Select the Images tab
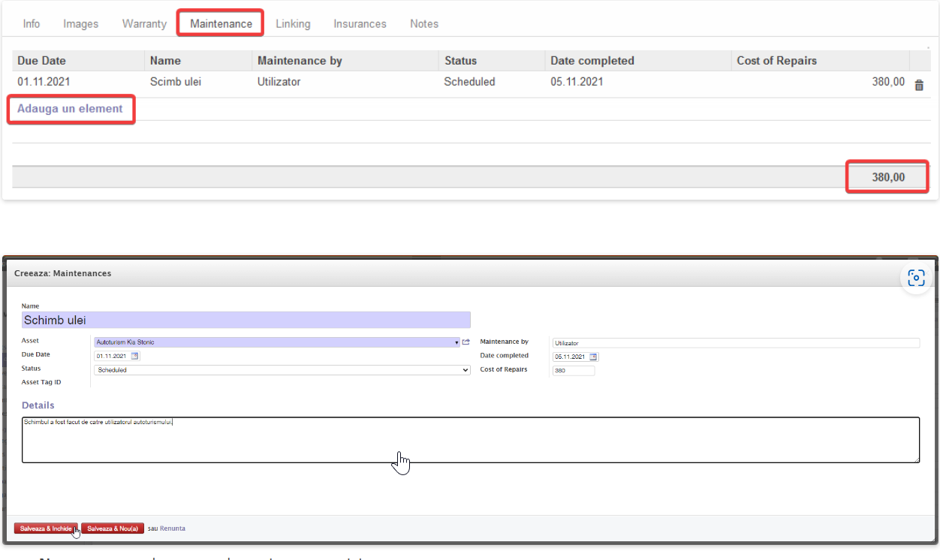This screenshot has height=560, width=940. click(x=80, y=23)
